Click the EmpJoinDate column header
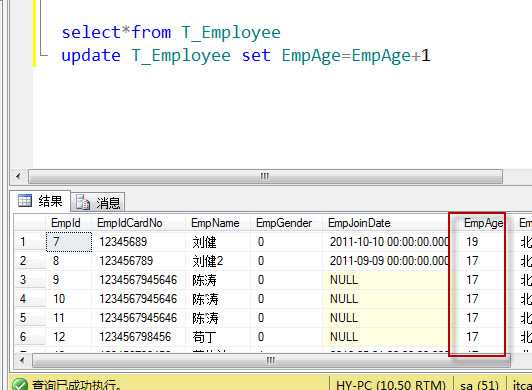The image size is (532, 390). [x=359, y=223]
